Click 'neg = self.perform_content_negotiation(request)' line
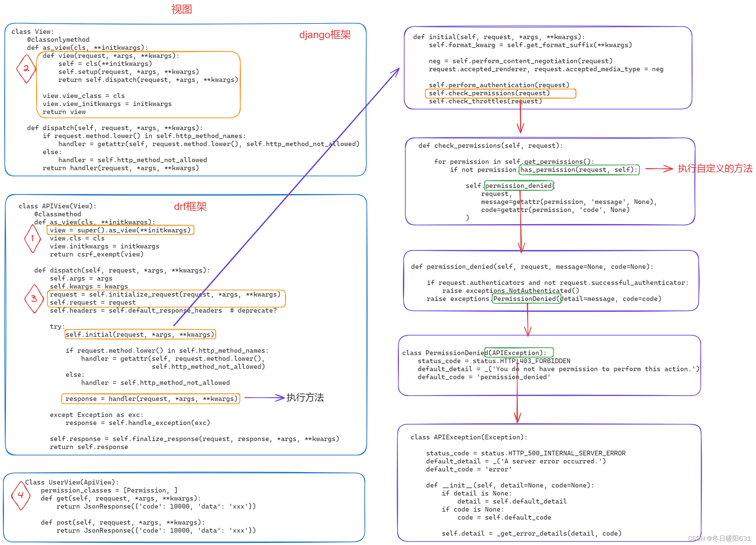756x545 pixels. click(x=521, y=61)
